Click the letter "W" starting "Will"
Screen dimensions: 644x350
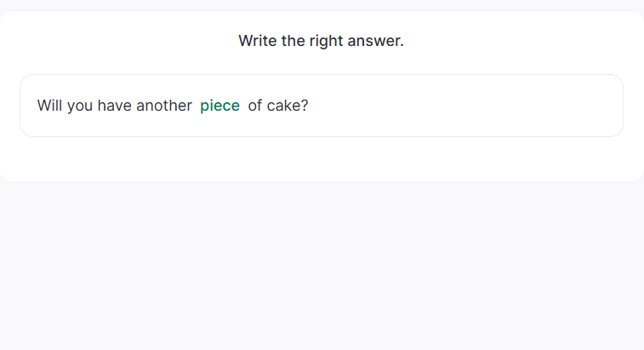coord(43,106)
